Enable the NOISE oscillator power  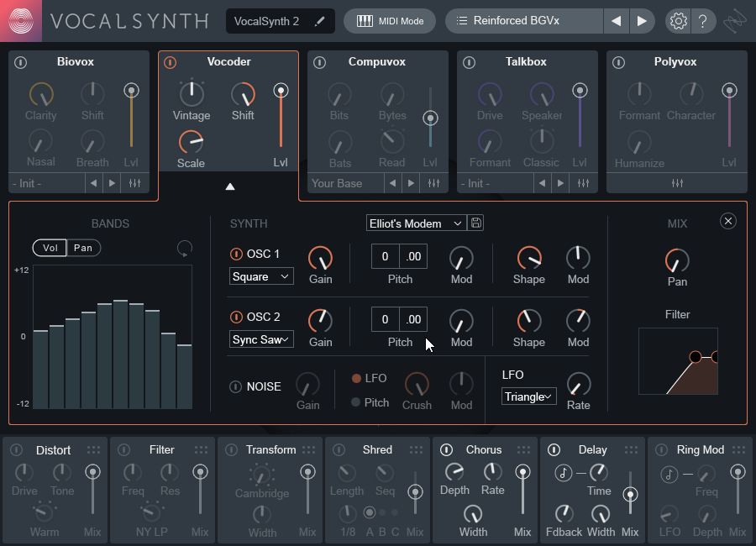[x=235, y=387]
